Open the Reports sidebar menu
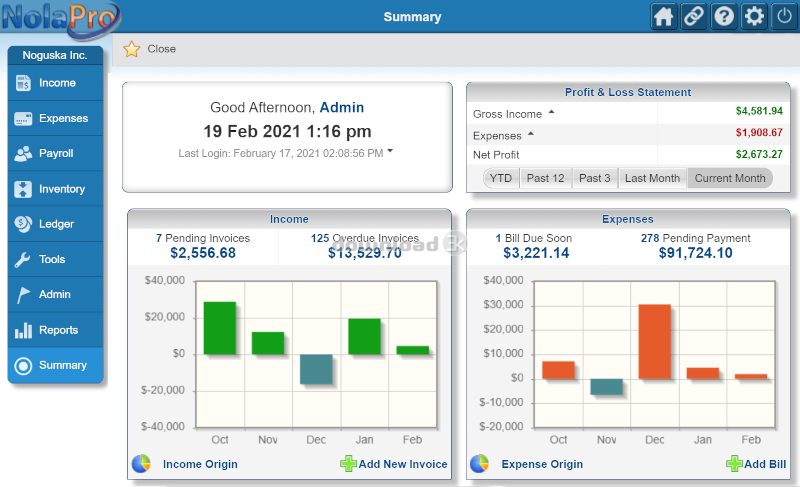This screenshot has width=800, height=487. [x=56, y=330]
